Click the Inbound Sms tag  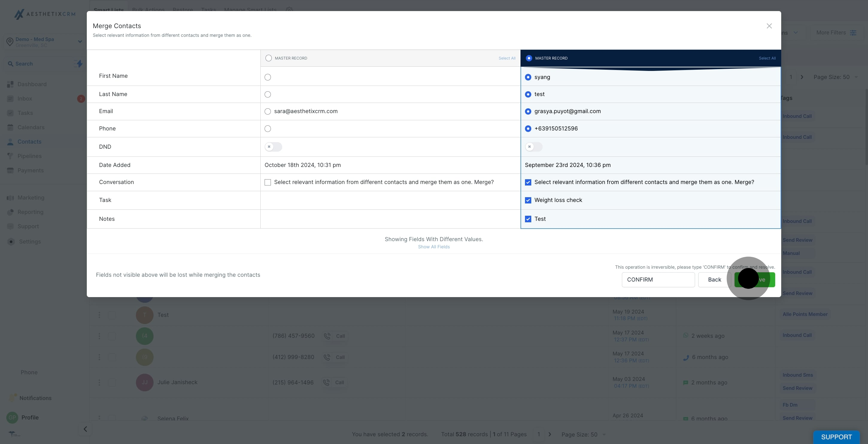(798, 375)
